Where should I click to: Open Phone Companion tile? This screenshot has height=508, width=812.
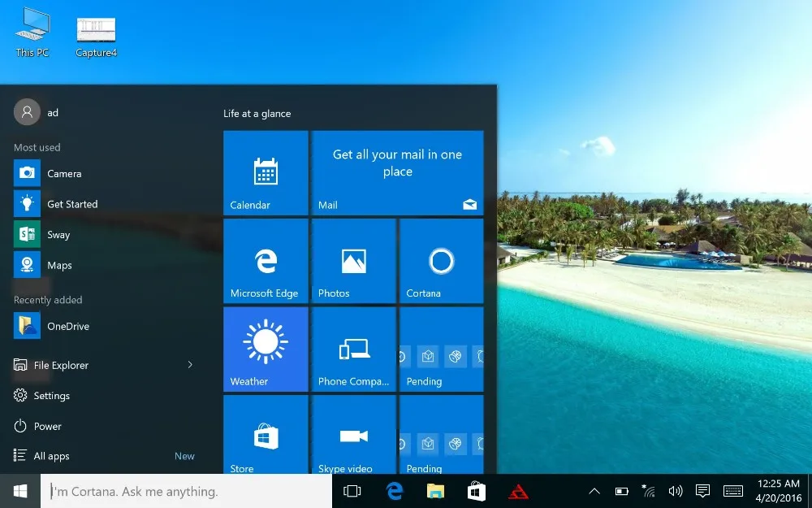pos(354,349)
